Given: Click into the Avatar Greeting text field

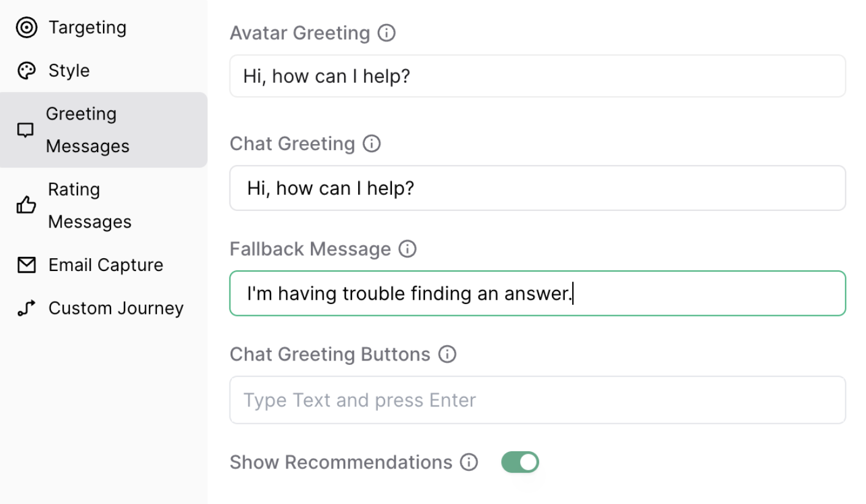Looking at the screenshot, I should pos(537,76).
